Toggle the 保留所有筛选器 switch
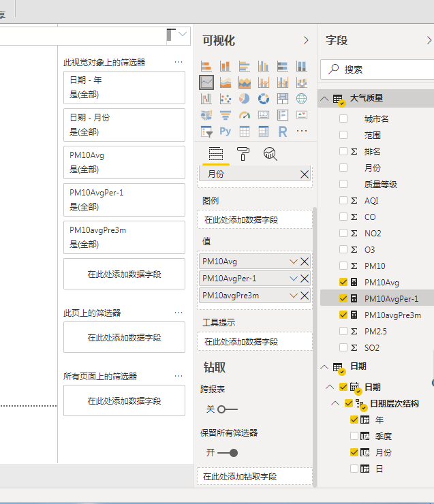Screen dimensions: 434x504 [228, 453]
